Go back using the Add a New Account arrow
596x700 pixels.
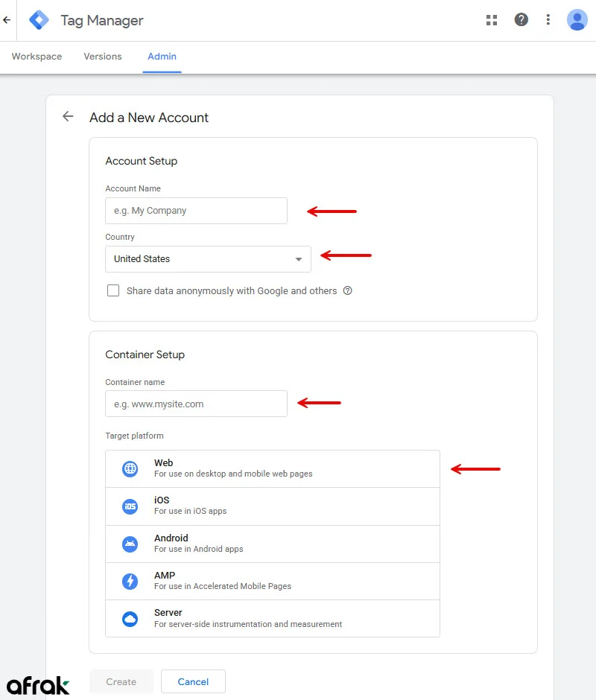click(68, 117)
